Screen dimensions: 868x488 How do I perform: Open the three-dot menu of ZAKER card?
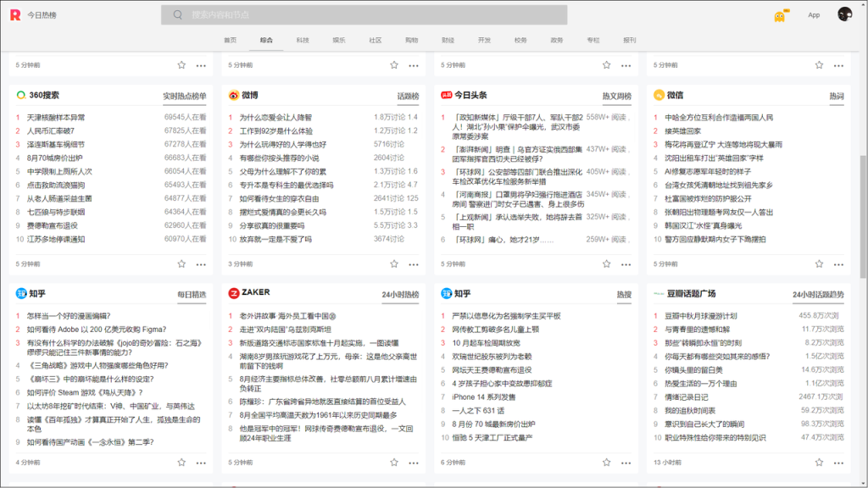pyautogui.click(x=414, y=463)
